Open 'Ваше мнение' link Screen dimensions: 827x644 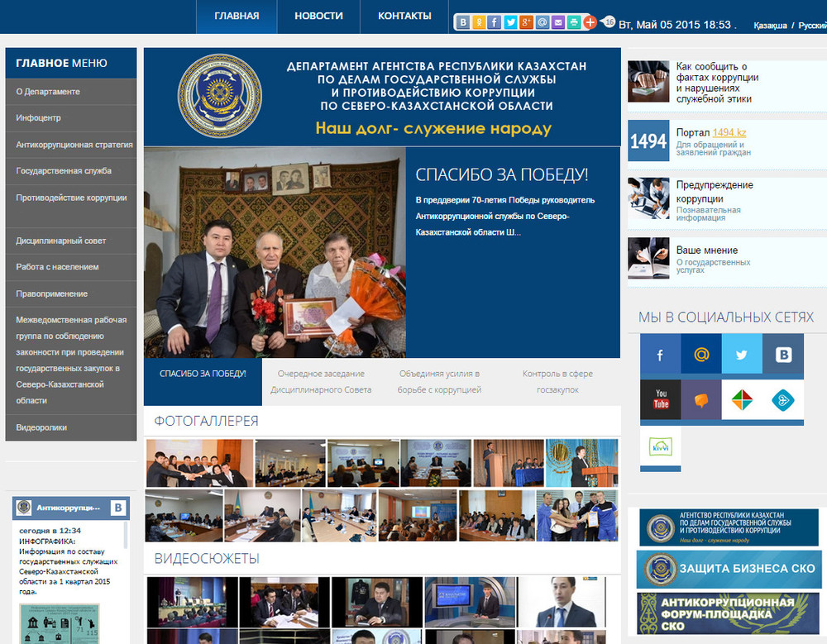tap(707, 250)
